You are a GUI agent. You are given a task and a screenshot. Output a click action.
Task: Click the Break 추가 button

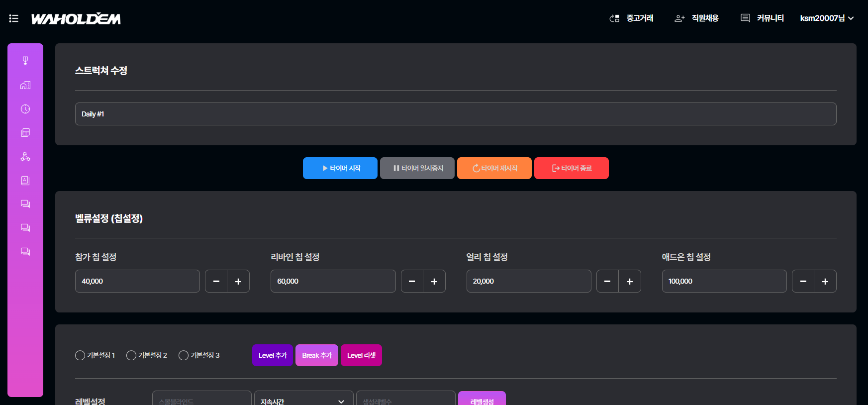317,355
